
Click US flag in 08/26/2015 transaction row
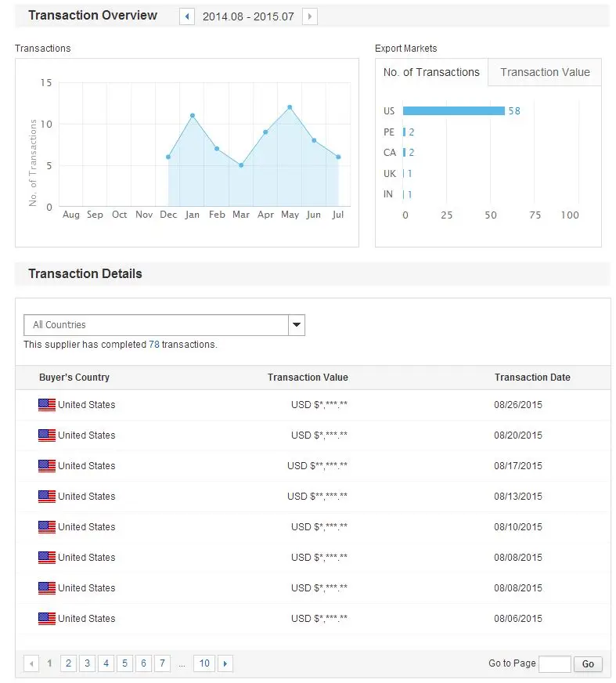(47, 405)
